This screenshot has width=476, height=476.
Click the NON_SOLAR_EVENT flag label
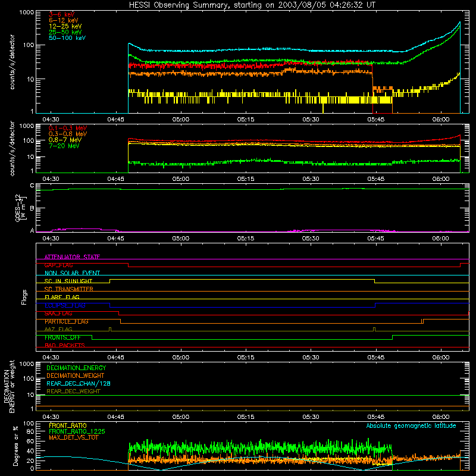click(x=72, y=273)
